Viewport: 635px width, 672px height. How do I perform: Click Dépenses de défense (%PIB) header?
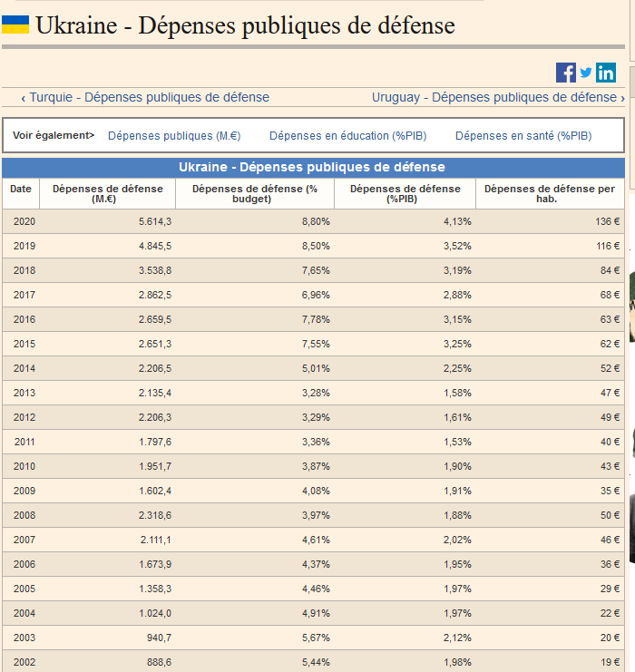pyautogui.click(x=405, y=194)
